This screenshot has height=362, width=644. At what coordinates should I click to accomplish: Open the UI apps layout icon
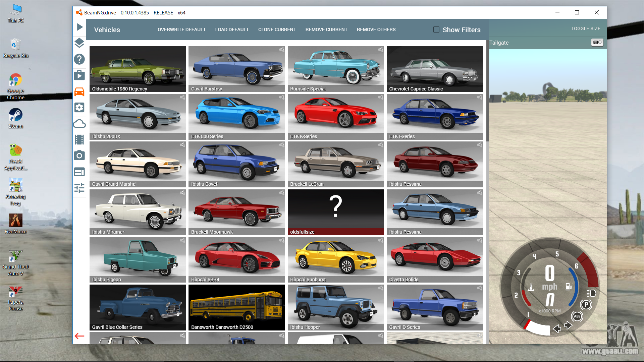[79, 172]
